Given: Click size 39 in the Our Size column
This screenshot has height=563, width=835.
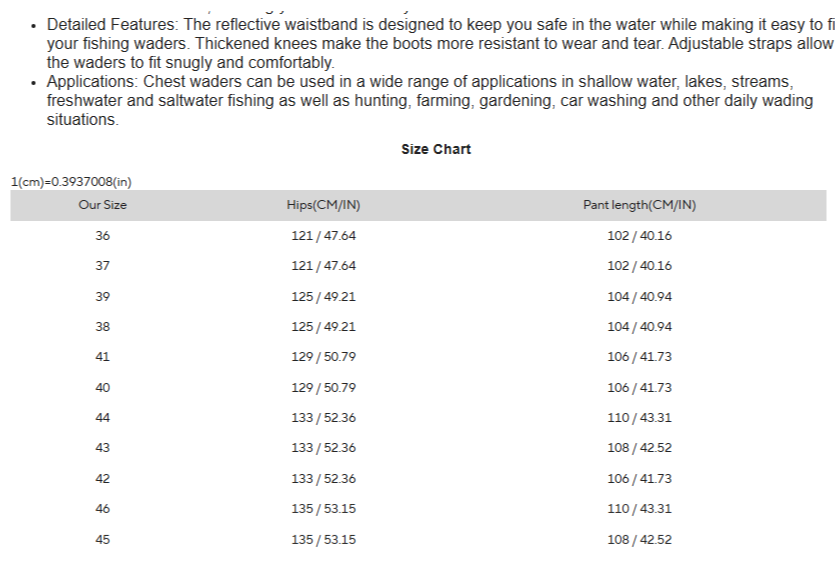Looking at the screenshot, I should [102, 297].
